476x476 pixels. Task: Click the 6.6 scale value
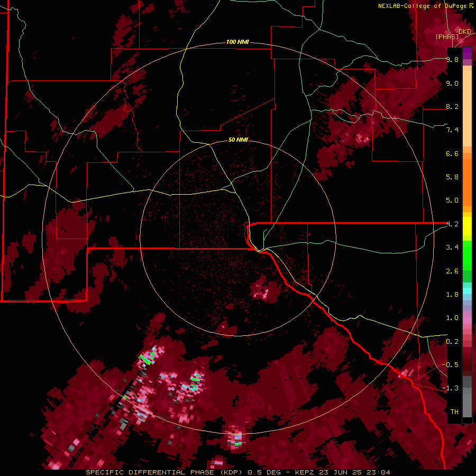pos(452,153)
